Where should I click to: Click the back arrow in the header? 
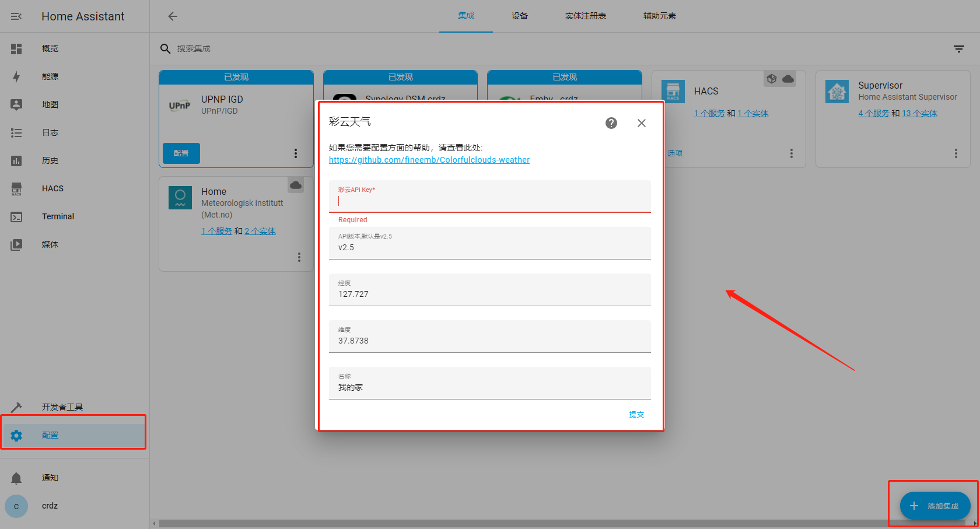[x=173, y=16]
